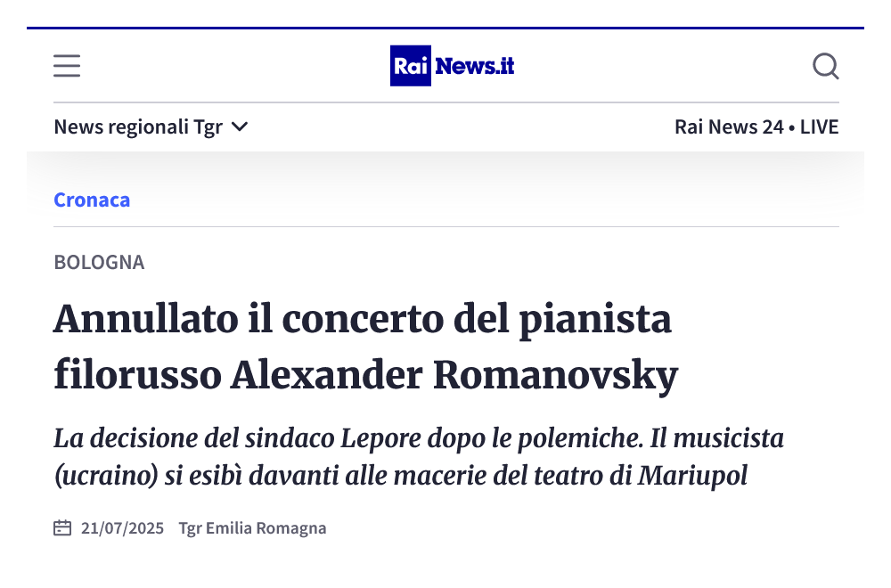Viewport: 891px width, 588px height.
Task: Click the LIVE indicator text
Action: point(820,127)
